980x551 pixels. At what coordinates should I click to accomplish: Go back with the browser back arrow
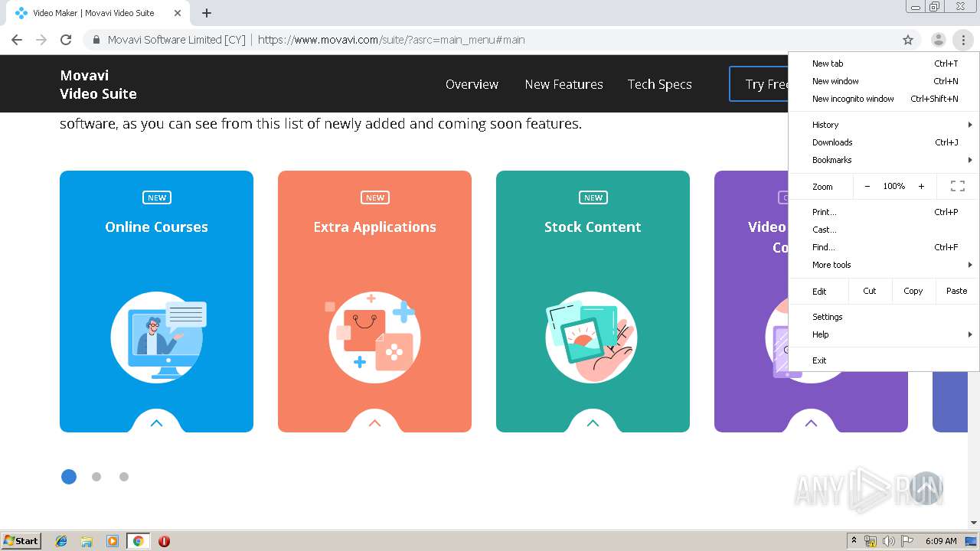17,40
